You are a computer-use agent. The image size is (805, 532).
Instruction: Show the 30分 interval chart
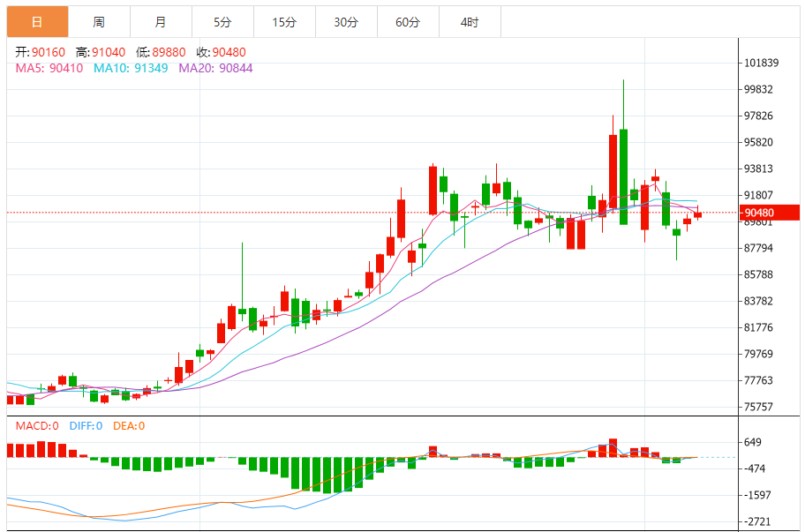tap(346, 22)
